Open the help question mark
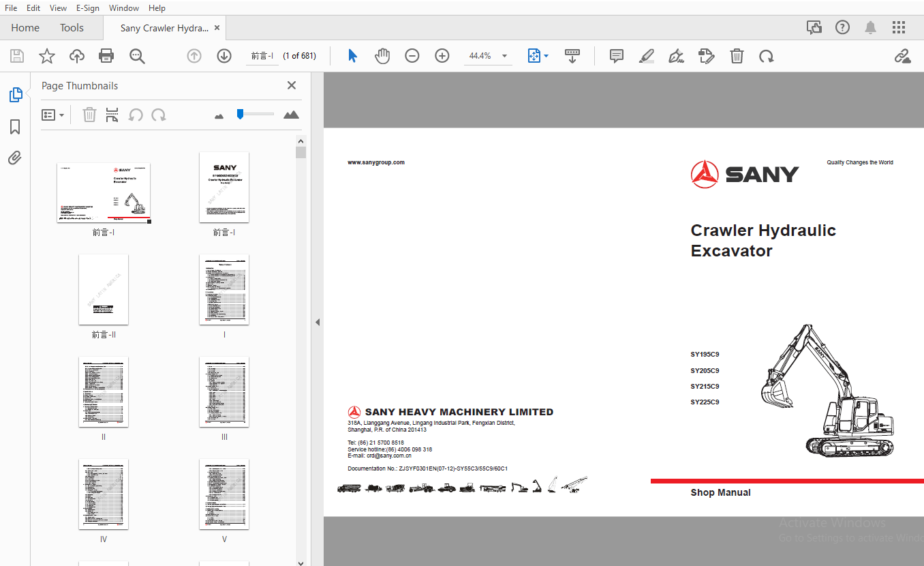 (843, 27)
